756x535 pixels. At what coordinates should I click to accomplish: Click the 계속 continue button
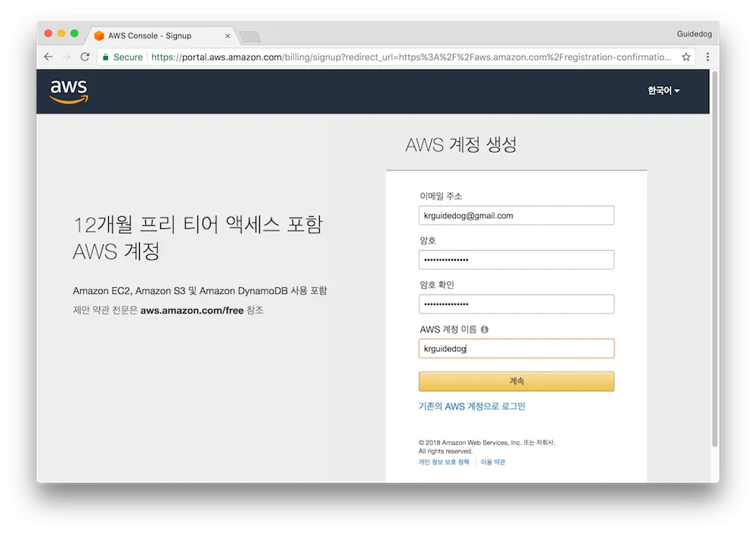(x=516, y=382)
